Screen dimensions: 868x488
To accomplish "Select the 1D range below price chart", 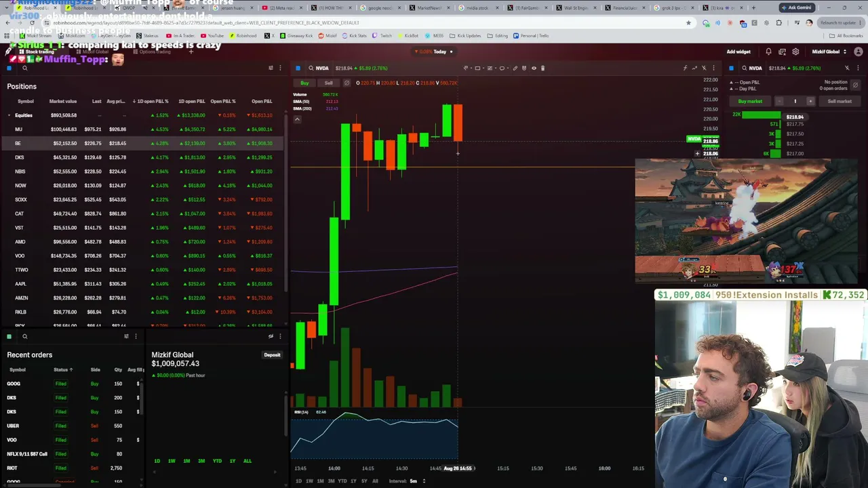I will pyautogui.click(x=298, y=481).
